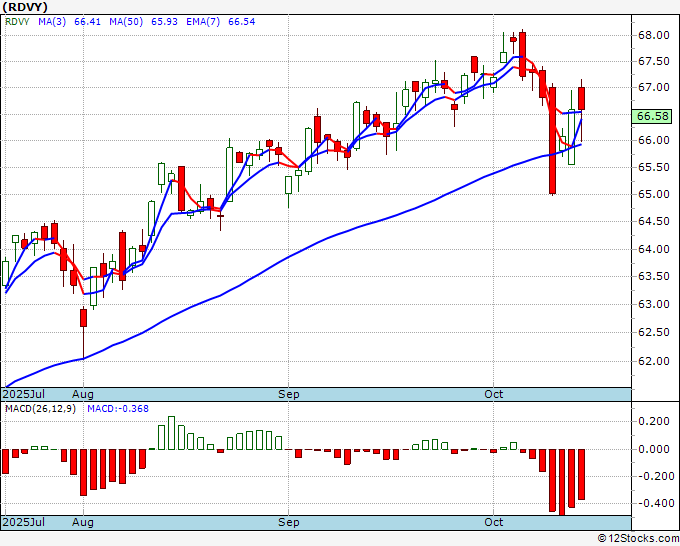Click the 65.50 price axis label
Image resolution: width=680 pixels, height=546 pixels.
coord(654,168)
